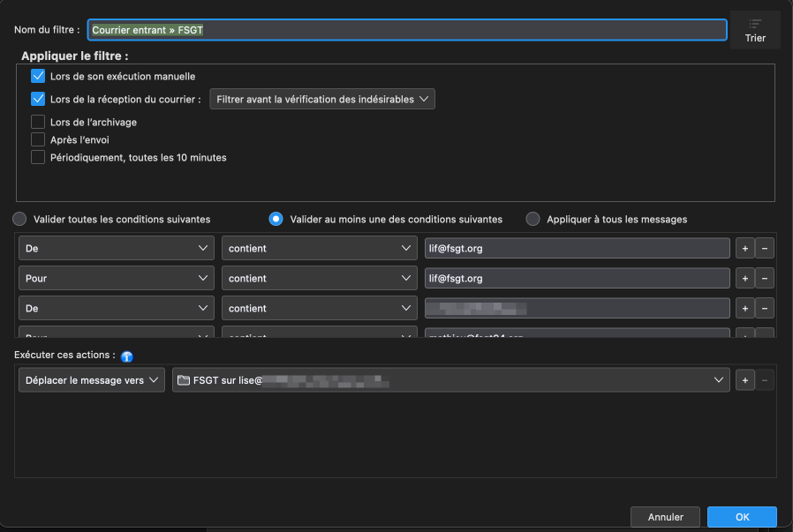Add a condition after the 'De' lif@fsgt.org row
793x532 pixels.
click(x=744, y=248)
